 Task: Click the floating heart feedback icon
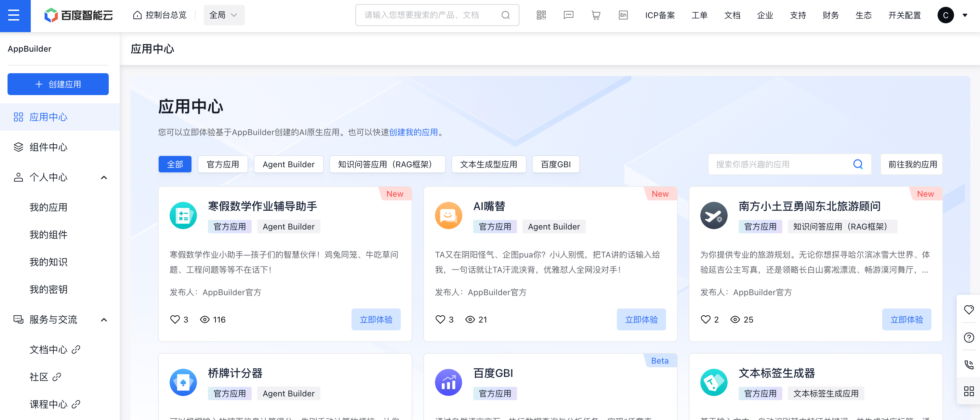(969, 310)
